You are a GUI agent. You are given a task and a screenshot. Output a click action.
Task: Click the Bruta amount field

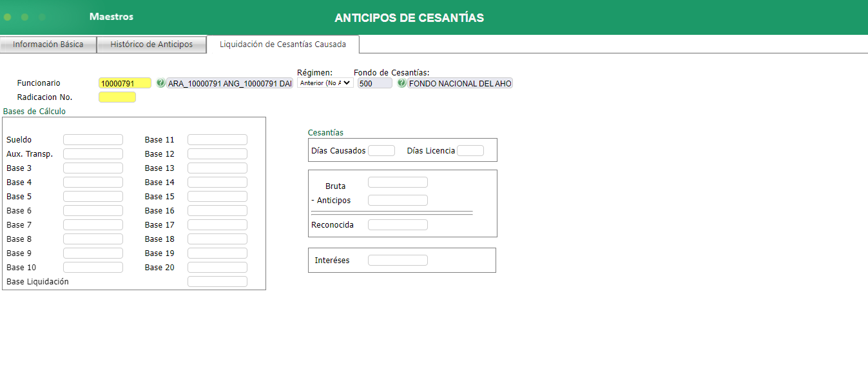point(397,182)
